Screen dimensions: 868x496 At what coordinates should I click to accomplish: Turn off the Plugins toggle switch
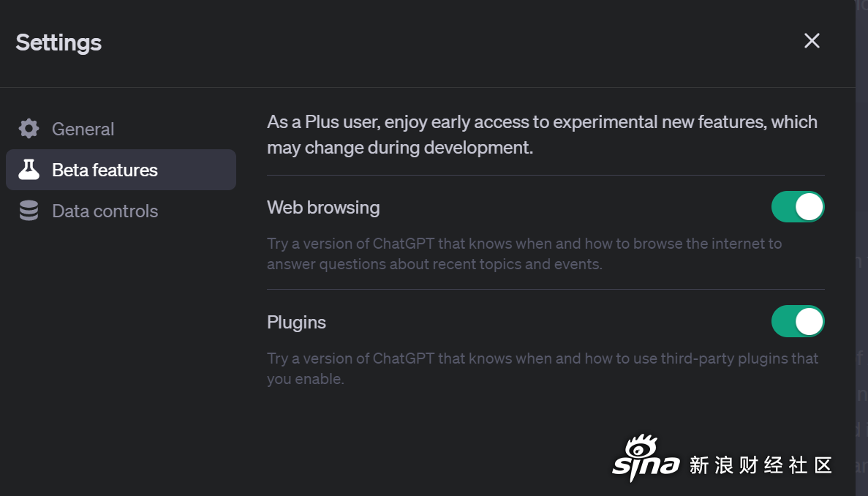pos(798,321)
